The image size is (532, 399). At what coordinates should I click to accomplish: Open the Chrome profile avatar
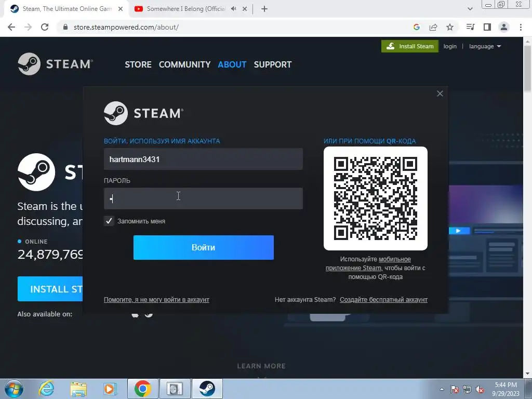pos(504,27)
